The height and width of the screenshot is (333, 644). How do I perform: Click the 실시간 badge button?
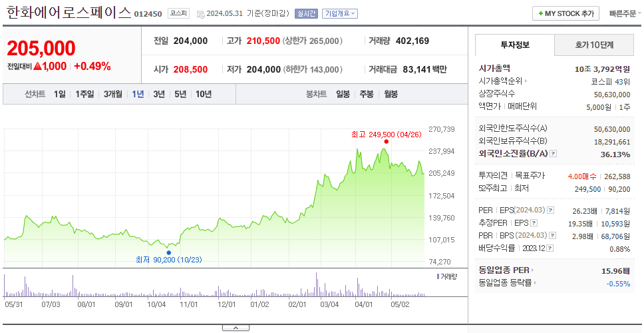click(306, 13)
